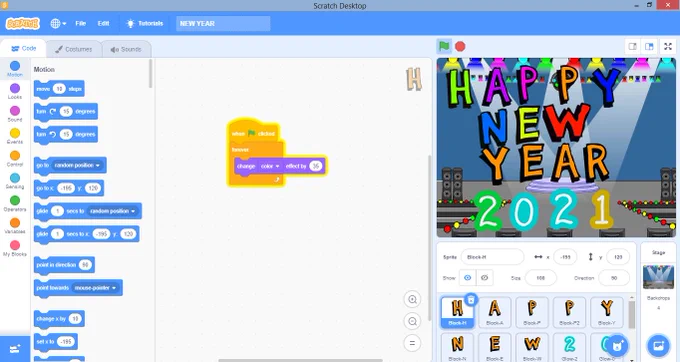Reset workspace zoom with equals button
Image resolution: width=680 pixels, height=362 pixels.
point(412,343)
